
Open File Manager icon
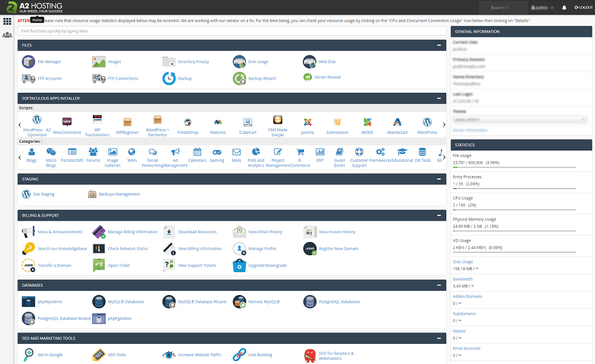tap(29, 61)
